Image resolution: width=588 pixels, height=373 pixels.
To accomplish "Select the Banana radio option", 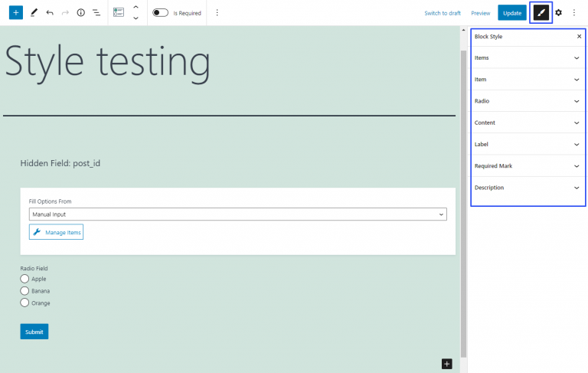I will tap(24, 291).
